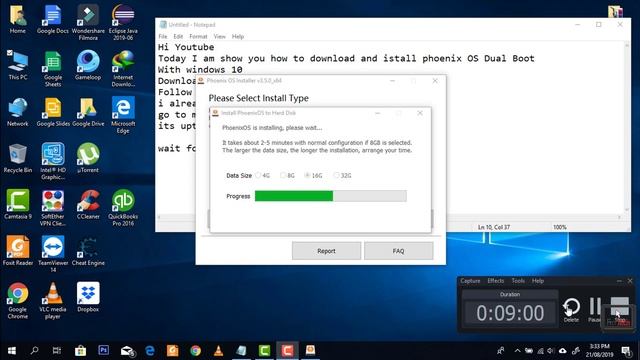Launch Camtasia 9 desktop shortcut
Viewport: 640px width, 360px height.
click(18, 205)
